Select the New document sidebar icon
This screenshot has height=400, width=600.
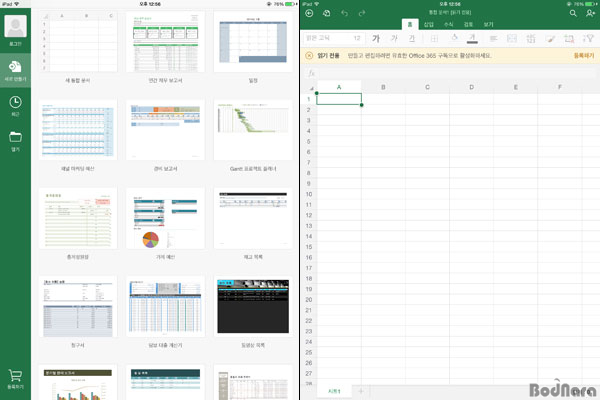(x=15, y=67)
